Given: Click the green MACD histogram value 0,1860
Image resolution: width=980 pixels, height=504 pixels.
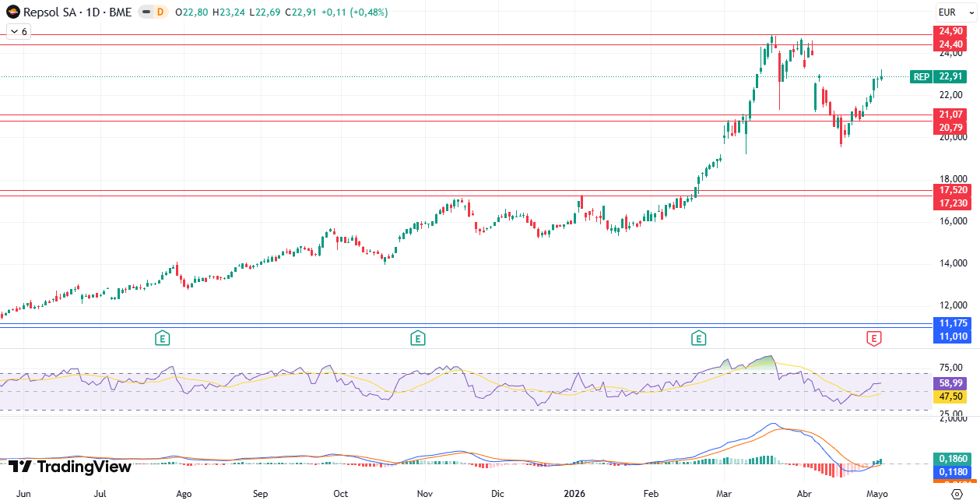Looking at the screenshot, I should [953, 459].
